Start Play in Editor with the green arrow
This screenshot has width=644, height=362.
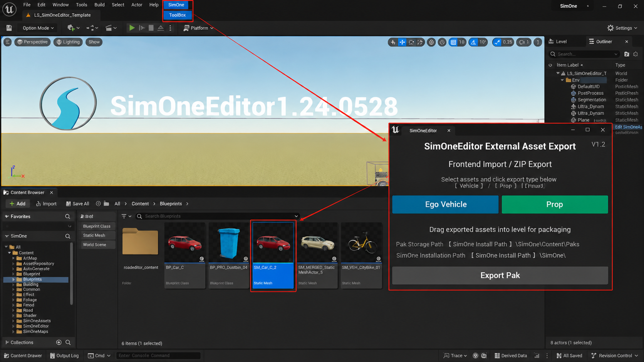pos(132,28)
